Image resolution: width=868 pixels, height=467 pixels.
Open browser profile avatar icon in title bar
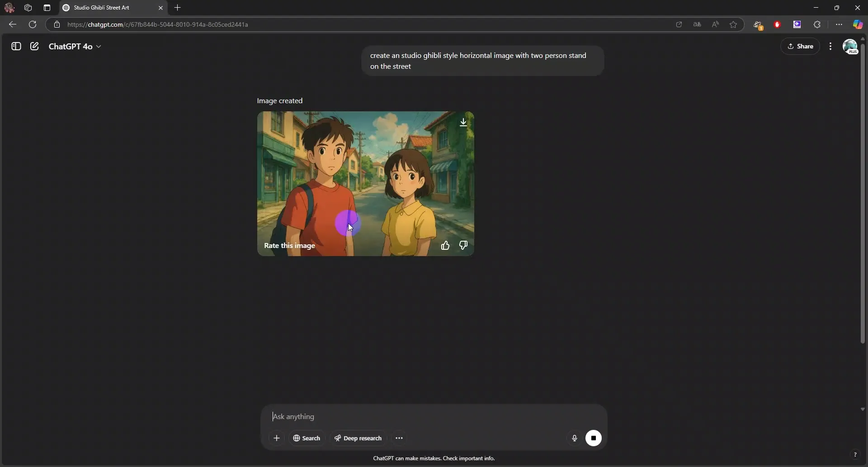(9, 8)
